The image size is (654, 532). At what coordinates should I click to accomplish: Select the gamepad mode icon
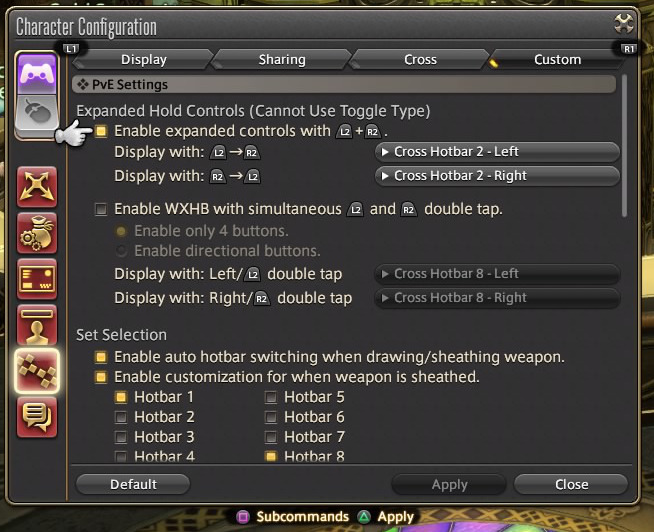(x=37, y=73)
